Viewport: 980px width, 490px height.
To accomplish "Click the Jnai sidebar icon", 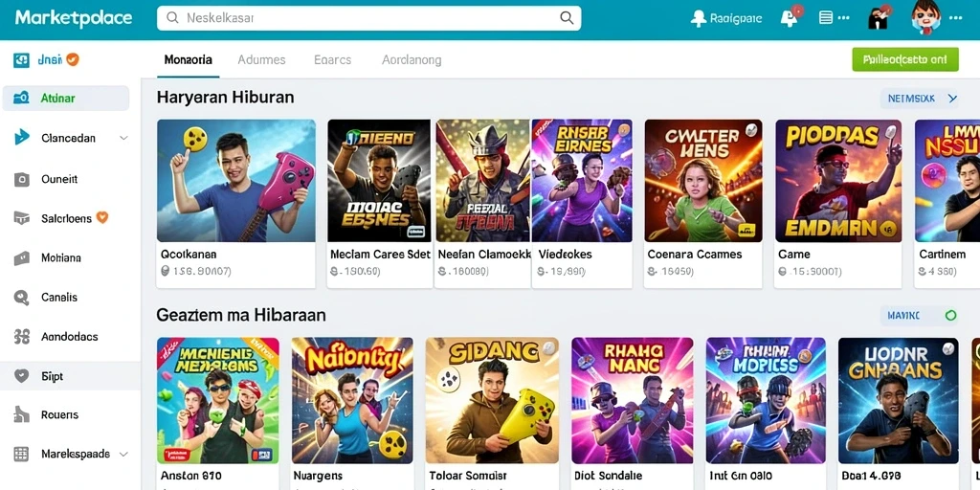I will (x=21, y=60).
